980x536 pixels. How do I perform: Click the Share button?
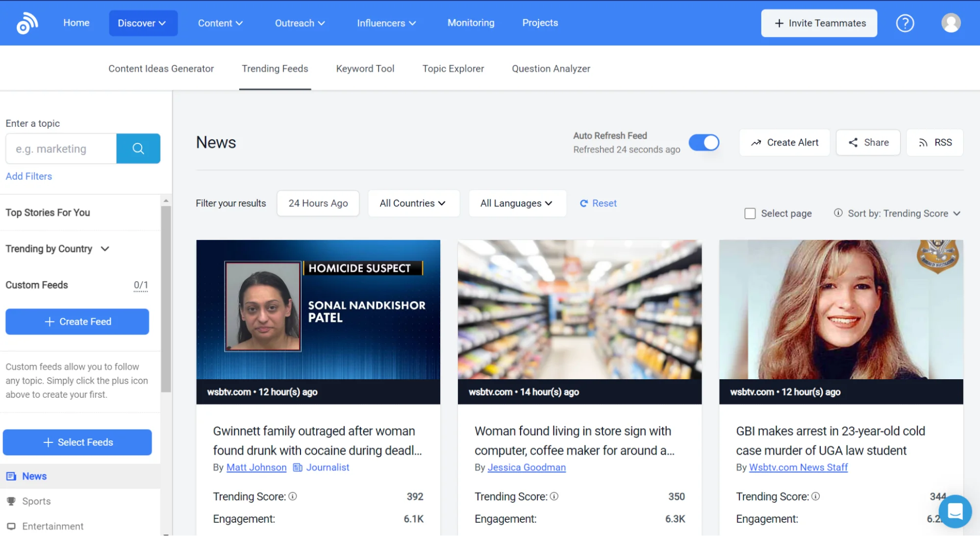[868, 143]
